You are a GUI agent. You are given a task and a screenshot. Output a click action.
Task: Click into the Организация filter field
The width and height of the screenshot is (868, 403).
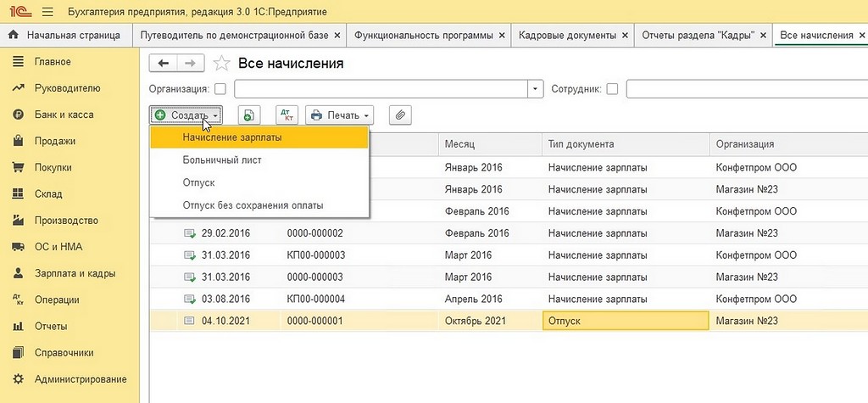pos(382,89)
